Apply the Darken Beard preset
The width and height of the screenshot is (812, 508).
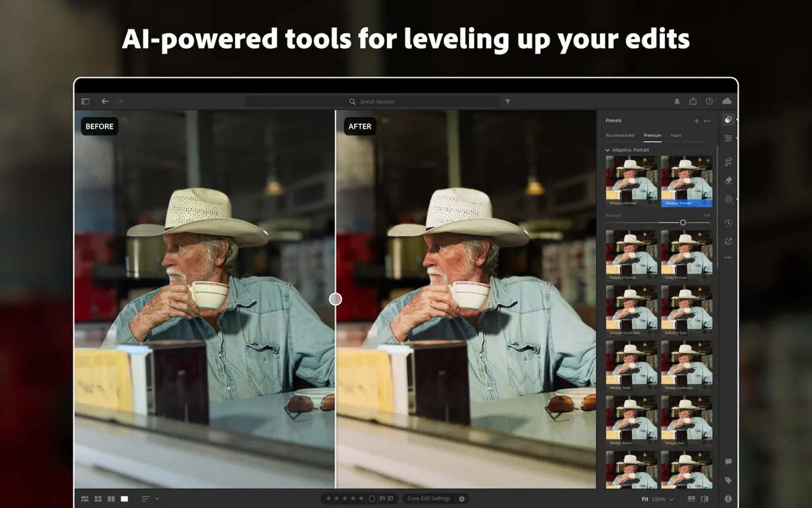pyautogui.click(x=631, y=421)
